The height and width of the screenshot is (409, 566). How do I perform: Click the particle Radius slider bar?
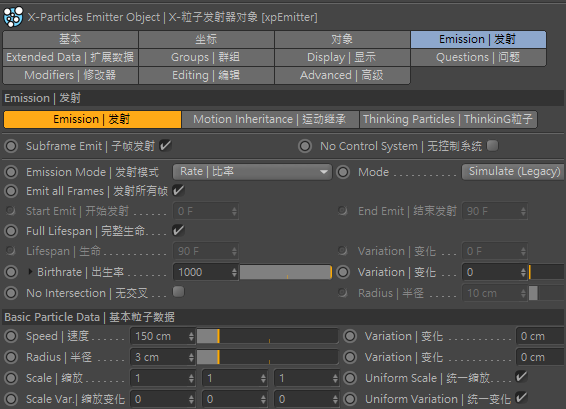pos(267,357)
